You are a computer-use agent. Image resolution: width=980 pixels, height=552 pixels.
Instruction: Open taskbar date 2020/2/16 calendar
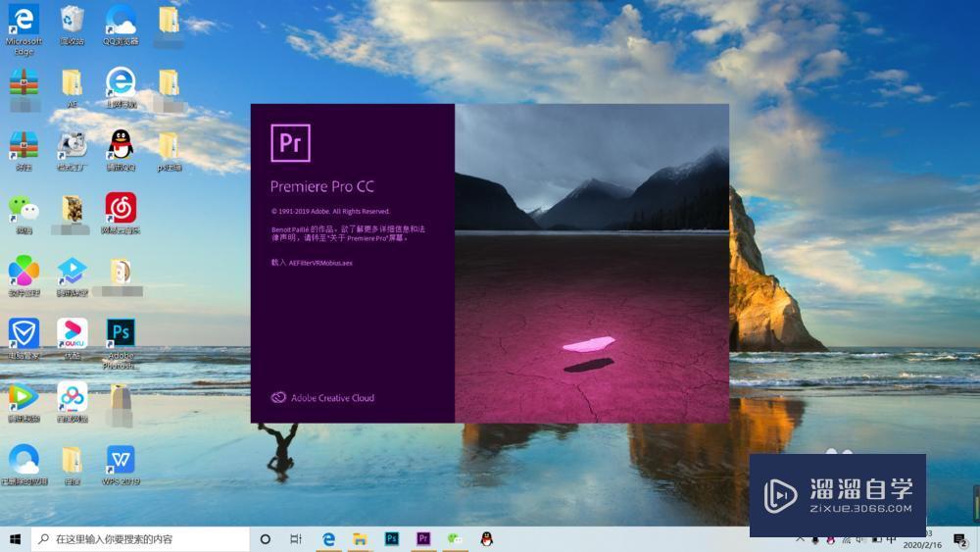point(922,544)
